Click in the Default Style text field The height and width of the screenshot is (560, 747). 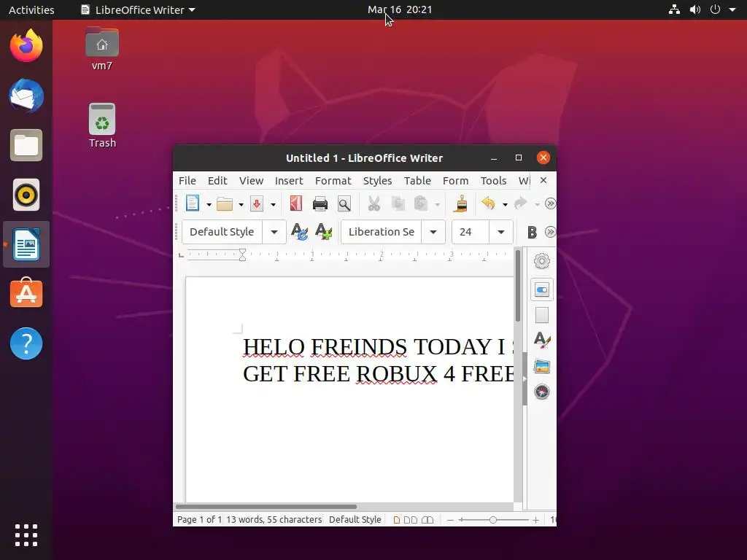click(x=222, y=233)
